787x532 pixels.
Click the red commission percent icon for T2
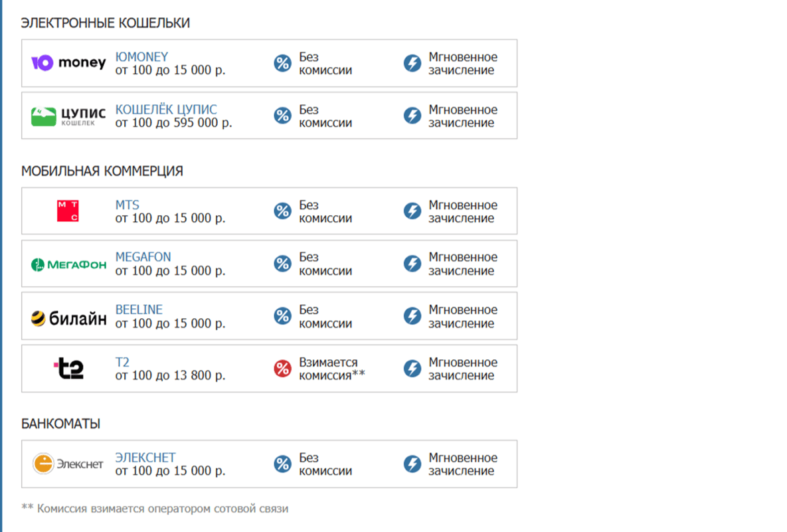click(283, 369)
